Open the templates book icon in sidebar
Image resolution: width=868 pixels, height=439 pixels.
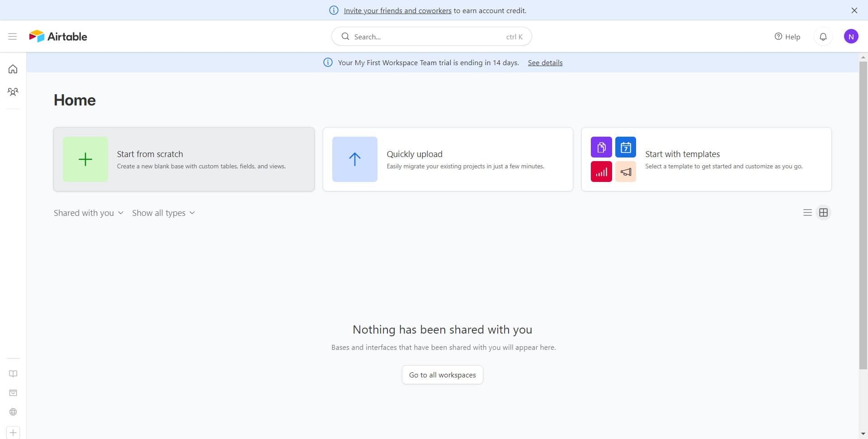[13, 374]
